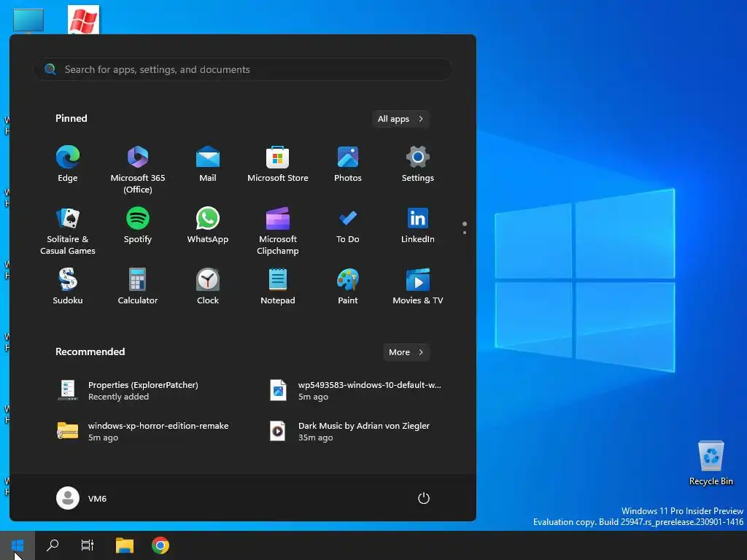Show More recommended items

point(406,352)
